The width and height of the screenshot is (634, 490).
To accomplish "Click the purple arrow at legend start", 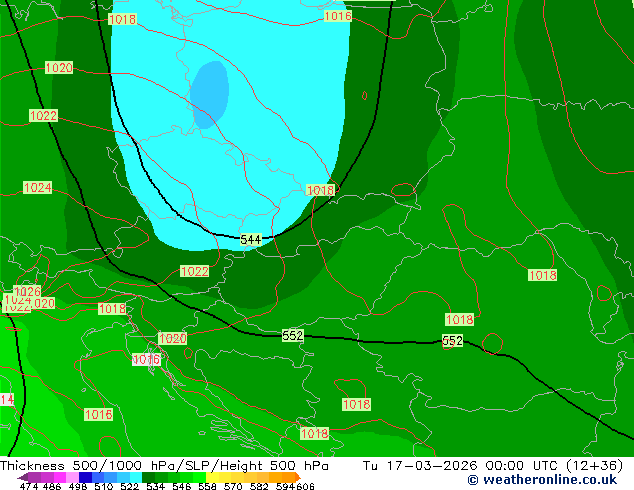I will 23,477.
